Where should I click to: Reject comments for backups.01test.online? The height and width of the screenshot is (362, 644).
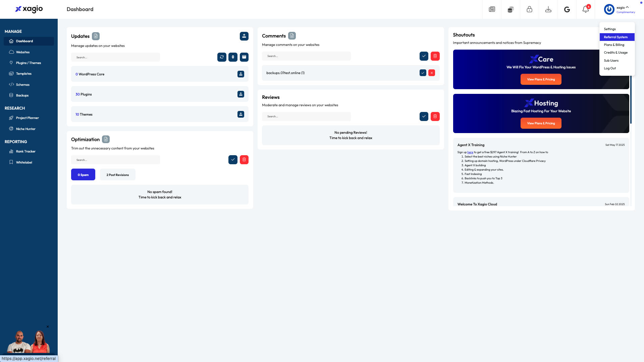tap(432, 73)
